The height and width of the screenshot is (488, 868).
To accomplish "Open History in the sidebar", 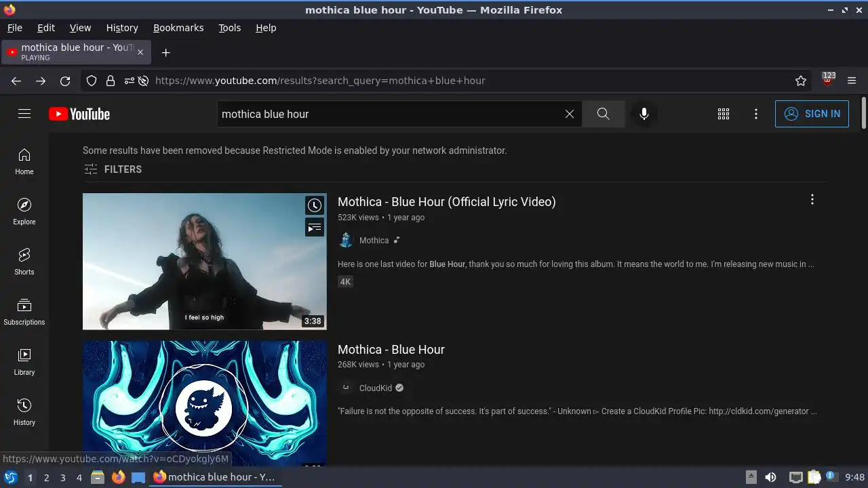I will [x=24, y=413].
